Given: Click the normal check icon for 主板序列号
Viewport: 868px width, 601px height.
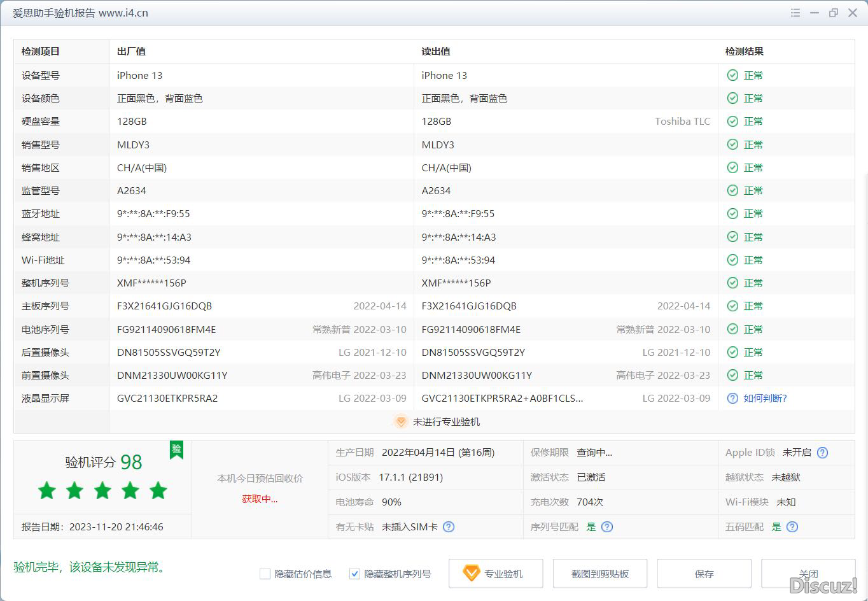Looking at the screenshot, I should pos(732,306).
